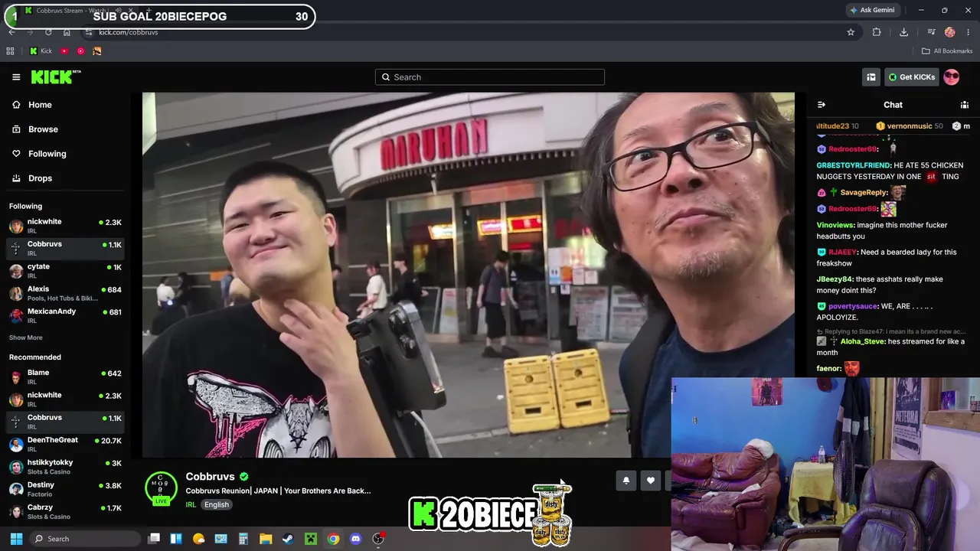This screenshot has width=980, height=551.
Task: Click the Windows taskbar Search box
Action: click(85, 539)
